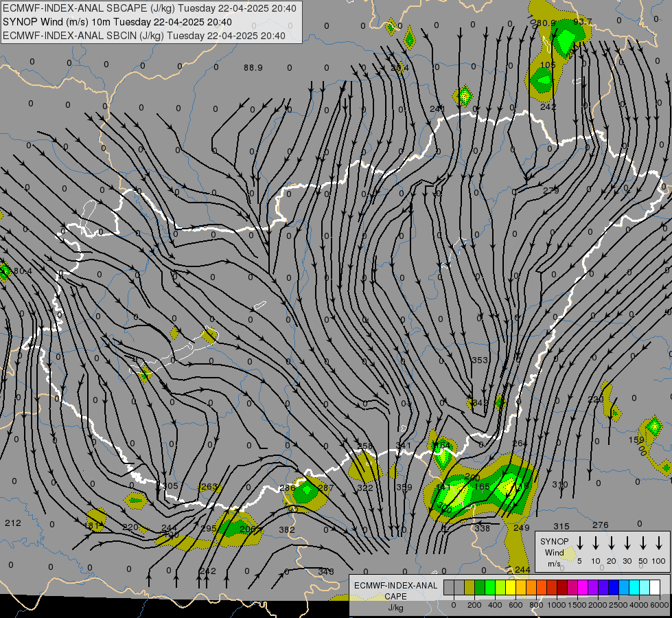672x618 pixels.
Task: Click the wind arrow above the 50 label
Action: click(643, 543)
